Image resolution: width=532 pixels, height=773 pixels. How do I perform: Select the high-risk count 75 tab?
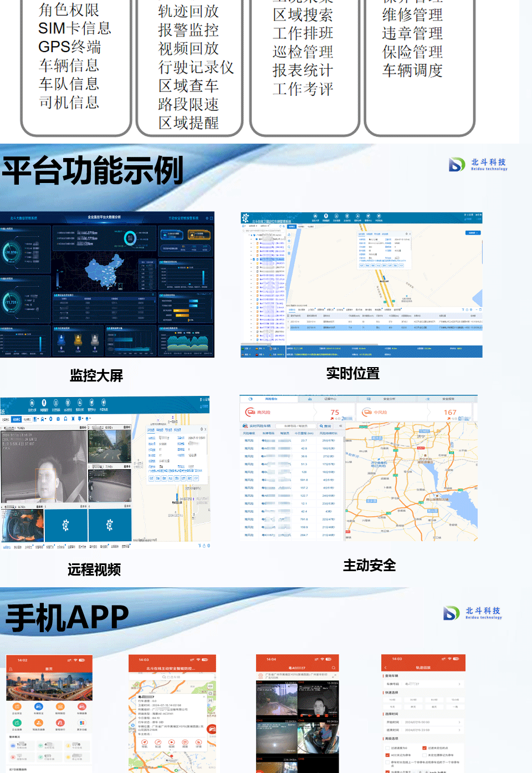click(335, 413)
